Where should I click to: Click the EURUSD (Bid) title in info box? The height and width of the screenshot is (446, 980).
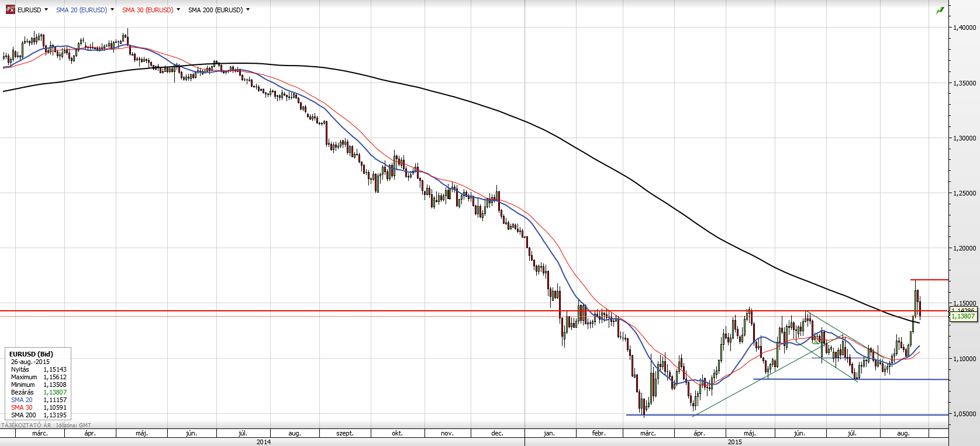31,354
